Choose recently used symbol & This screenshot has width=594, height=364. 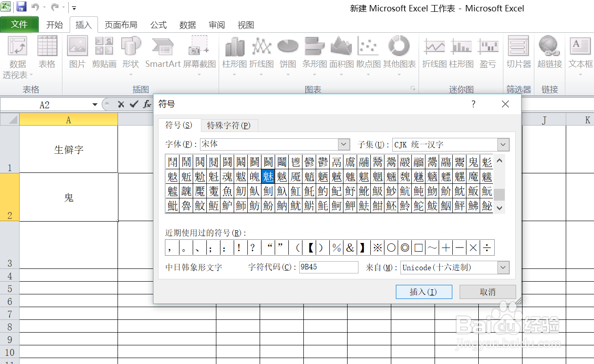pyautogui.click(x=350, y=248)
